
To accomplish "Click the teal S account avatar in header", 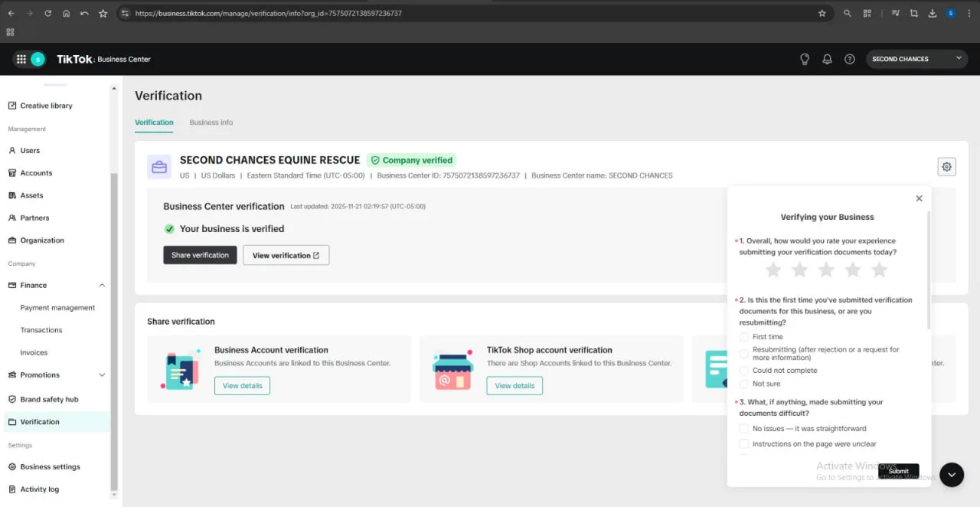I will (38, 59).
